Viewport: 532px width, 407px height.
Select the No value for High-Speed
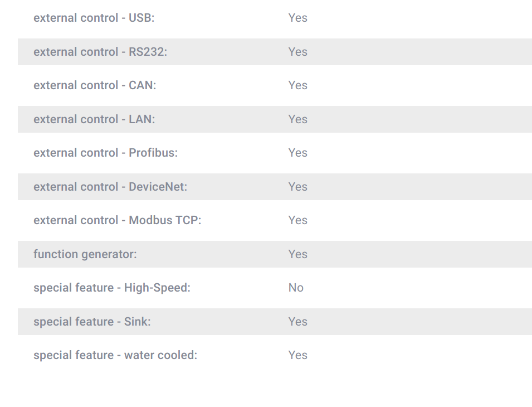(x=296, y=288)
